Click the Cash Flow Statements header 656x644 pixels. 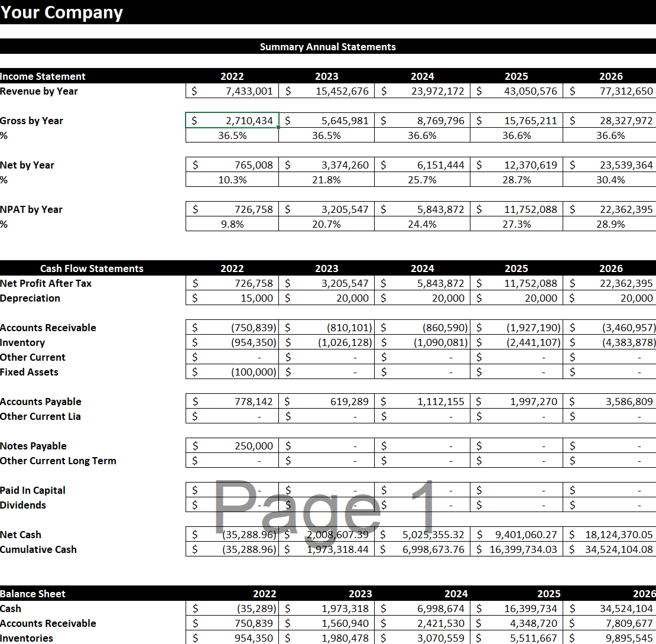click(x=92, y=268)
